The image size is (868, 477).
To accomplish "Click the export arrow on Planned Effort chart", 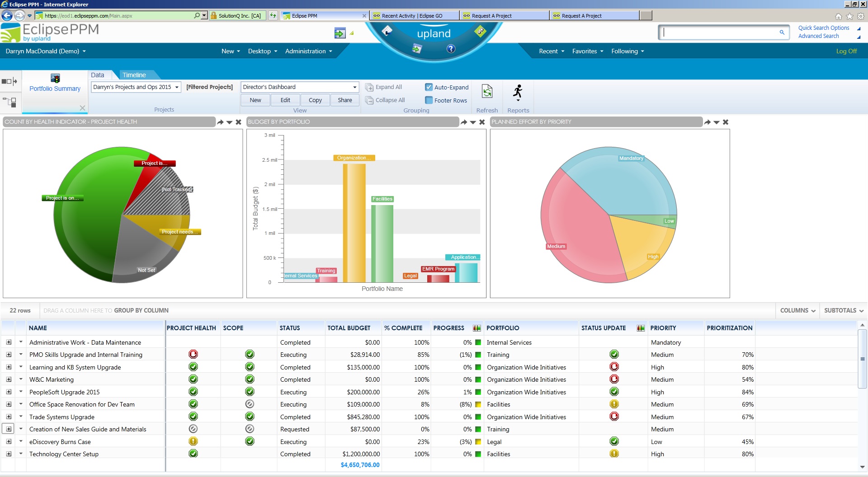I will coord(708,122).
